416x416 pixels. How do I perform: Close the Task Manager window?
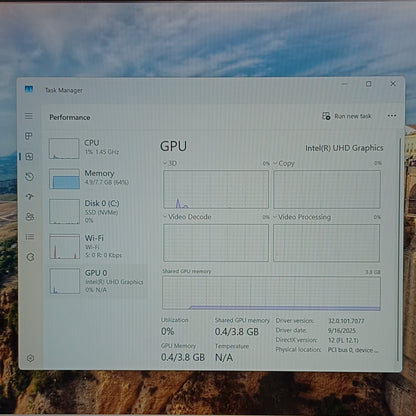click(x=393, y=84)
